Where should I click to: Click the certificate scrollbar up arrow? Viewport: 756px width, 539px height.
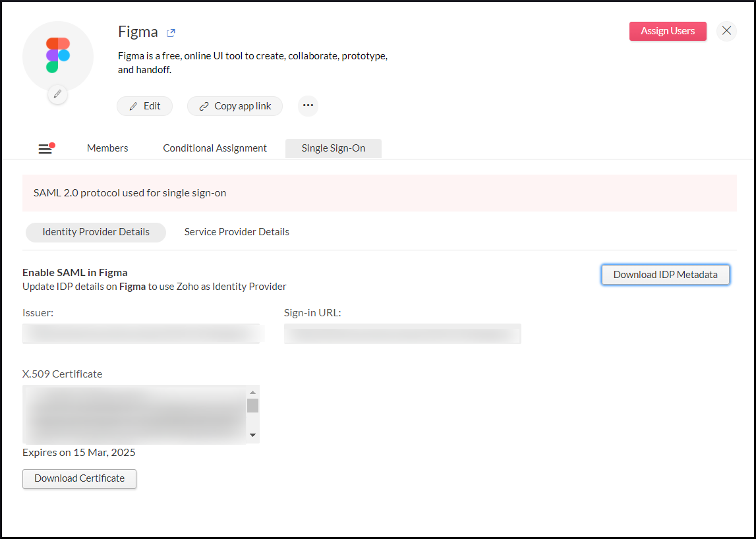click(252, 392)
